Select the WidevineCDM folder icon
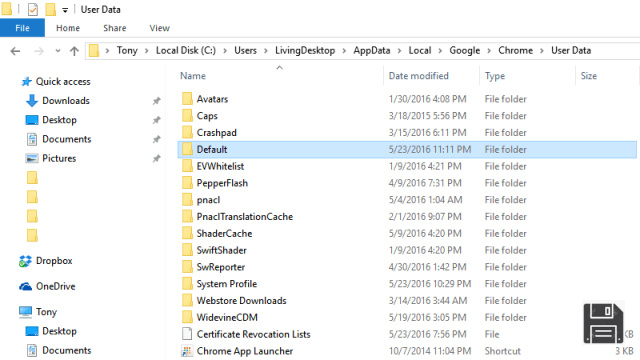The image size is (640, 360). pyautogui.click(x=187, y=317)
